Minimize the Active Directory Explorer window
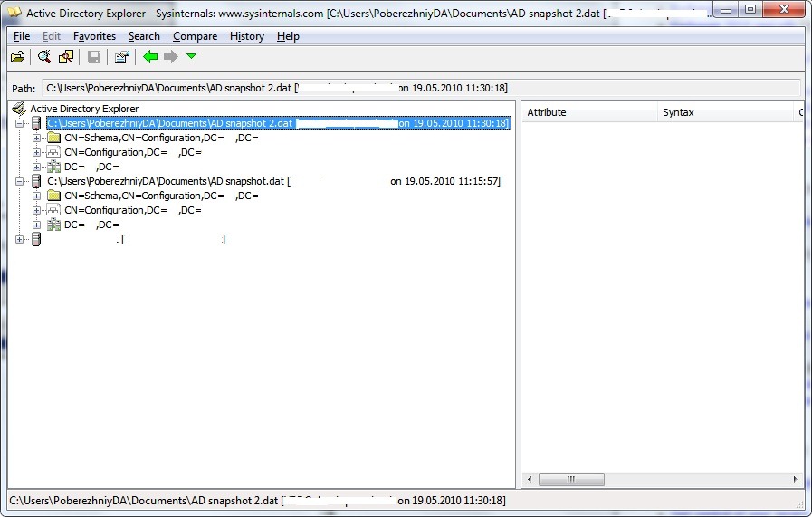Screen dimensions: 812x517 coord(726,10)
